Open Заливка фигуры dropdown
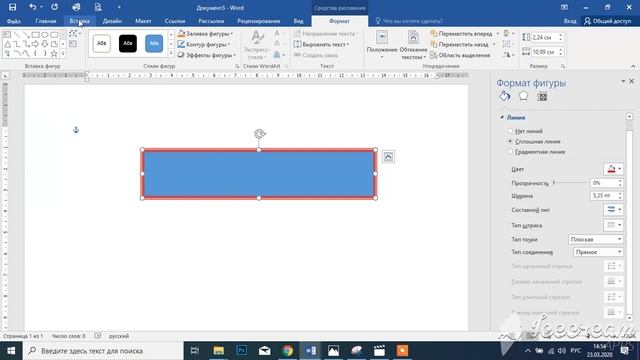Screen dimensions: 640x360 (206, 34)
